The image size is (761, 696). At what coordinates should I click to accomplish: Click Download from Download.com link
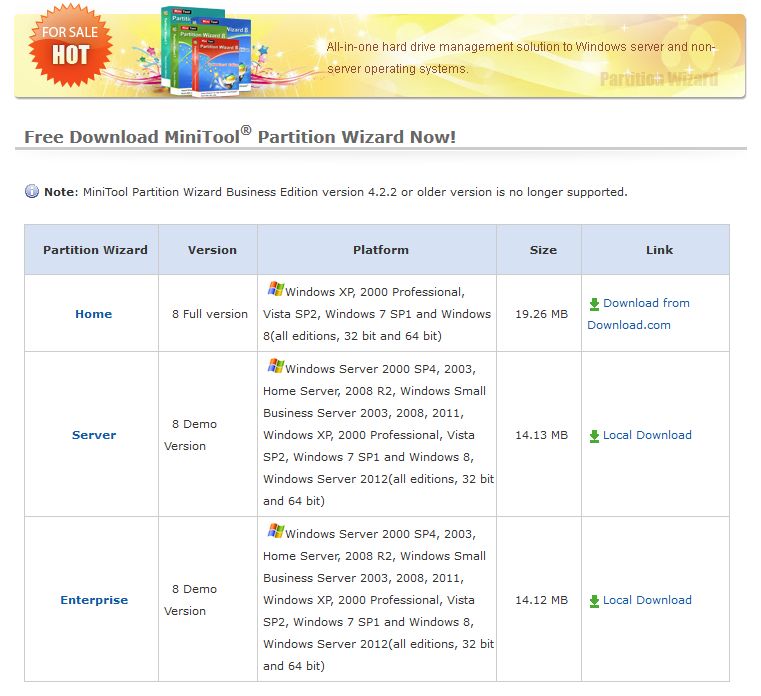[638, 314]
